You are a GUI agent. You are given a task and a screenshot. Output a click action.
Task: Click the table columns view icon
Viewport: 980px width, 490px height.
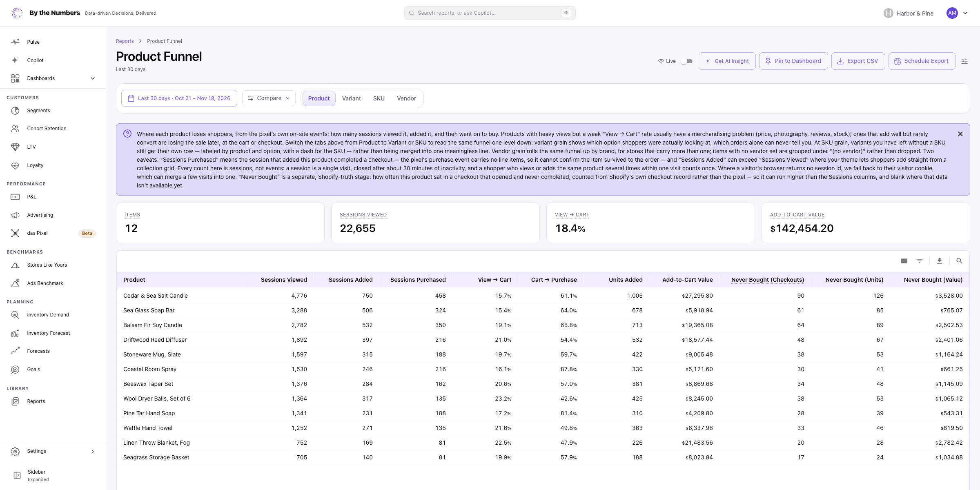[904, 261]
